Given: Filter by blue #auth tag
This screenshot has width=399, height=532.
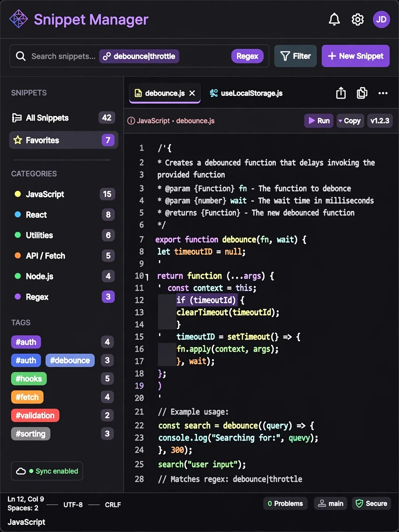Looking at the screenshot, I should click(26, 360).
